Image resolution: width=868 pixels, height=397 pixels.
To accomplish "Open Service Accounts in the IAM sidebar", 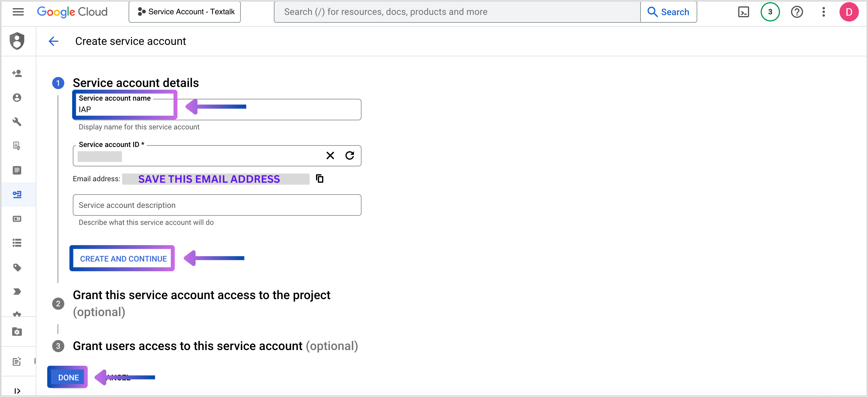I will [x=17, y=194].
